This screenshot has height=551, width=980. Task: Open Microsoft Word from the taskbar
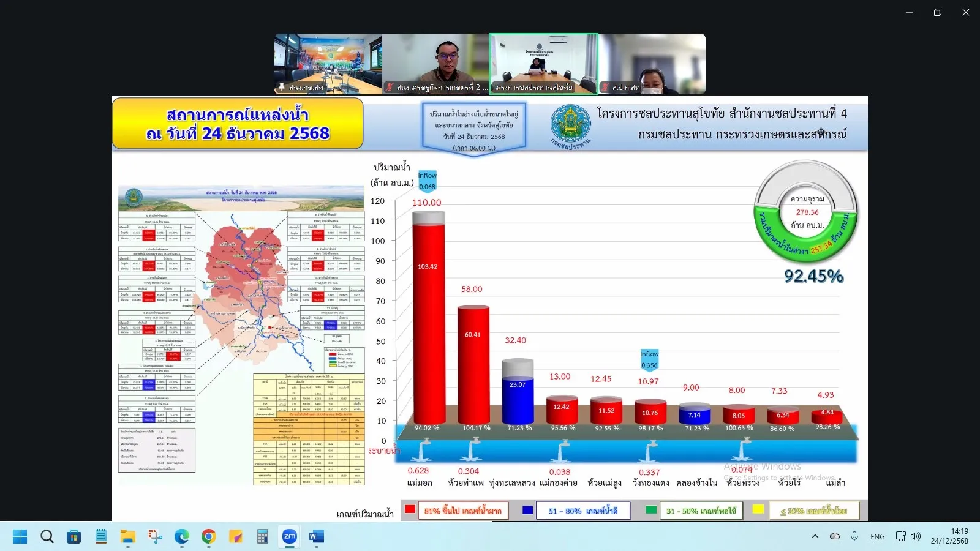(x=316, y=537)
